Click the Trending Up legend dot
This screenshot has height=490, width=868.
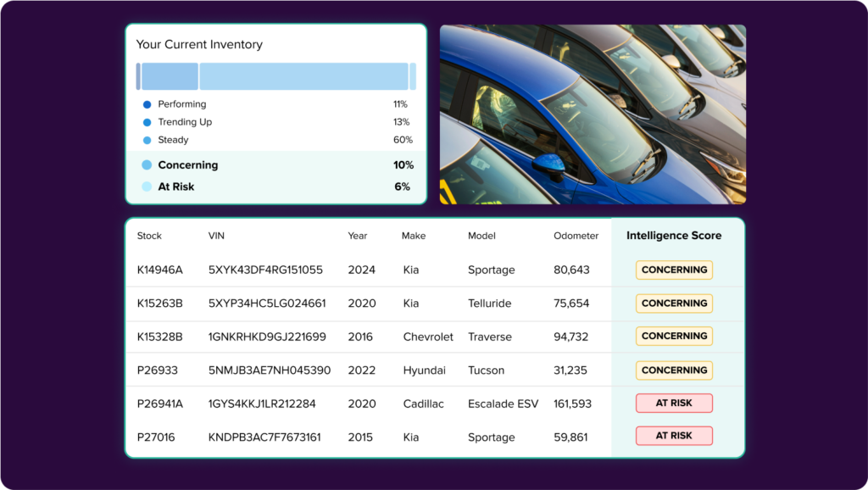click(x=147, y=122)
